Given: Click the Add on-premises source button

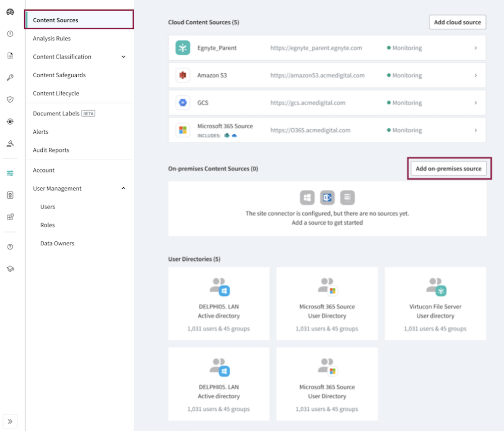Looking at the screenshot, I should tap(449, 169).
